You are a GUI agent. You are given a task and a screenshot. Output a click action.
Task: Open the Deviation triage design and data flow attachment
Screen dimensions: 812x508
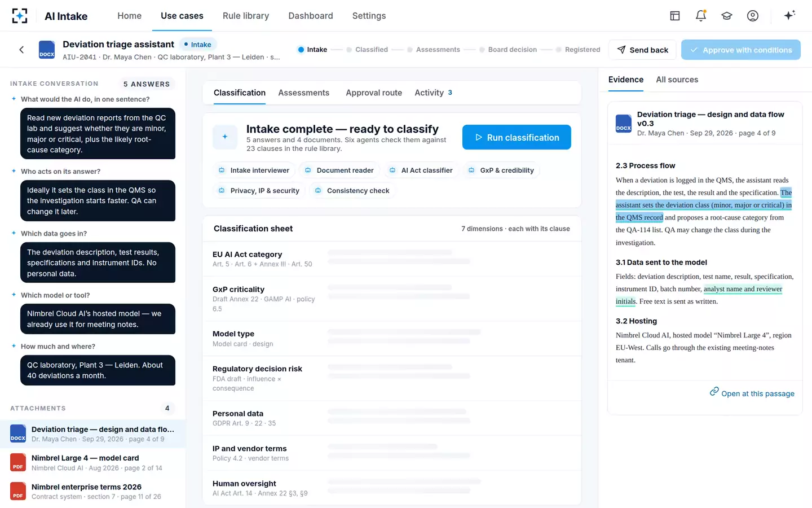pos(92,433)
